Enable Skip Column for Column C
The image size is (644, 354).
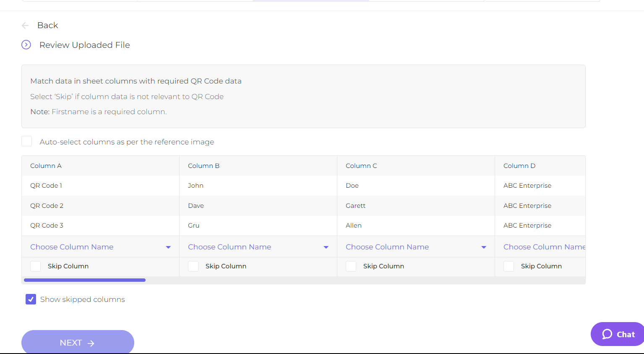click(351, 266)
